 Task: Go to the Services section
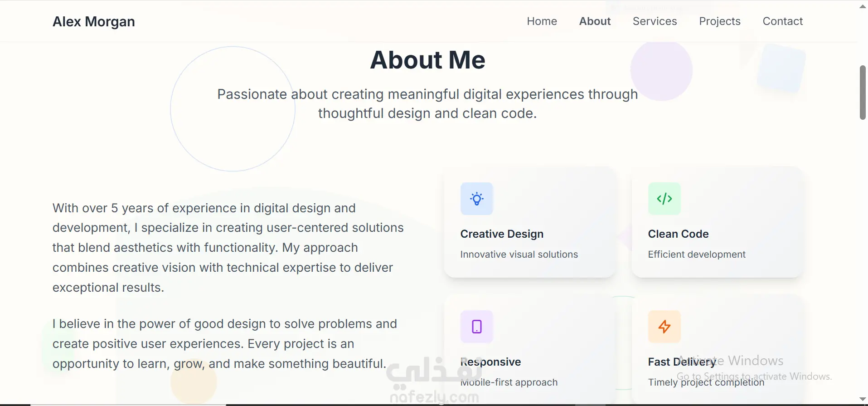[x=655, y=21]
